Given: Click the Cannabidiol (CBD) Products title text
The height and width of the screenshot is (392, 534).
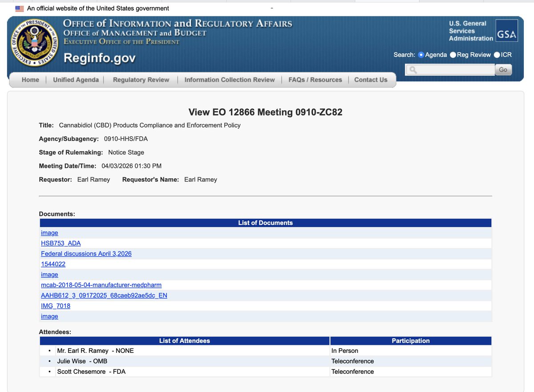Looking at the screenshot, I should [150, 125].
